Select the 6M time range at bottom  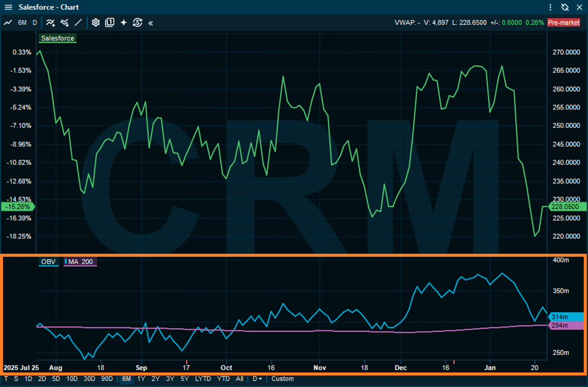click(x=127, y=379)
